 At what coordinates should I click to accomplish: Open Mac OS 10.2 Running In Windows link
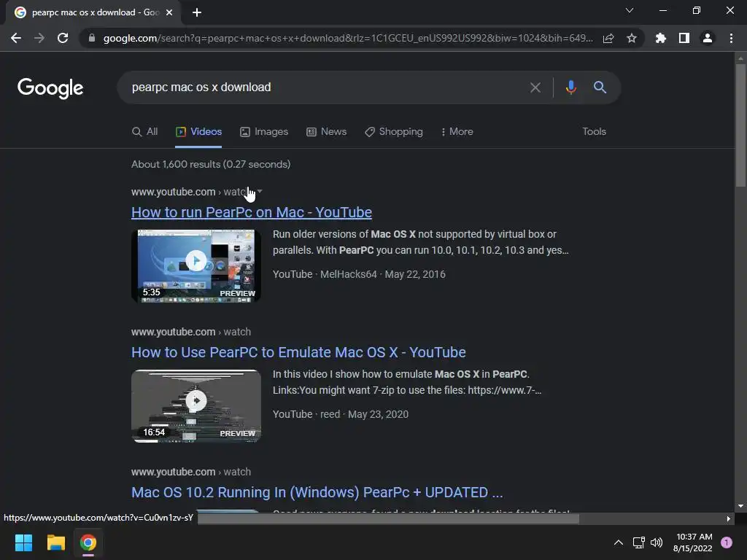(x=317, y=492)
